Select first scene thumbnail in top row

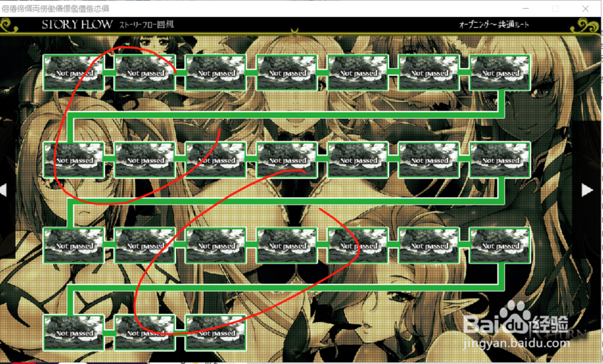tap(74, 73)
